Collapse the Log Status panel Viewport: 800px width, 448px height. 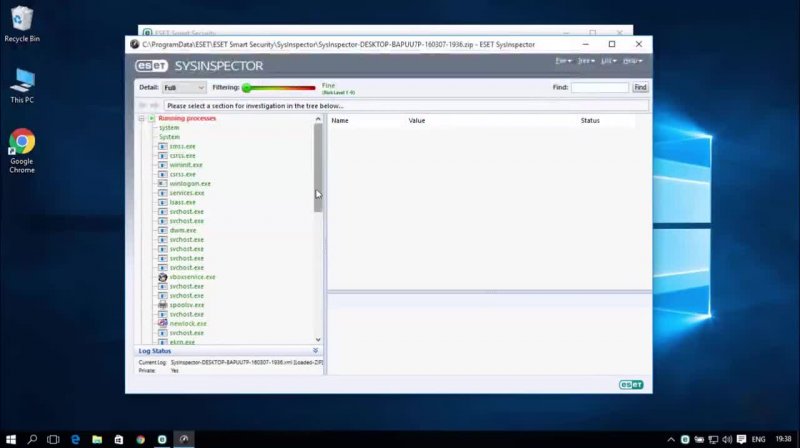pos(316,351)
